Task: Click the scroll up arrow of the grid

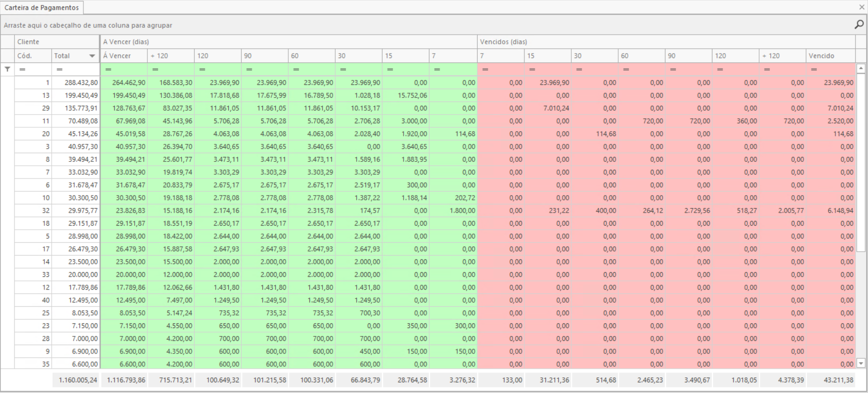Action: [861, 69]
